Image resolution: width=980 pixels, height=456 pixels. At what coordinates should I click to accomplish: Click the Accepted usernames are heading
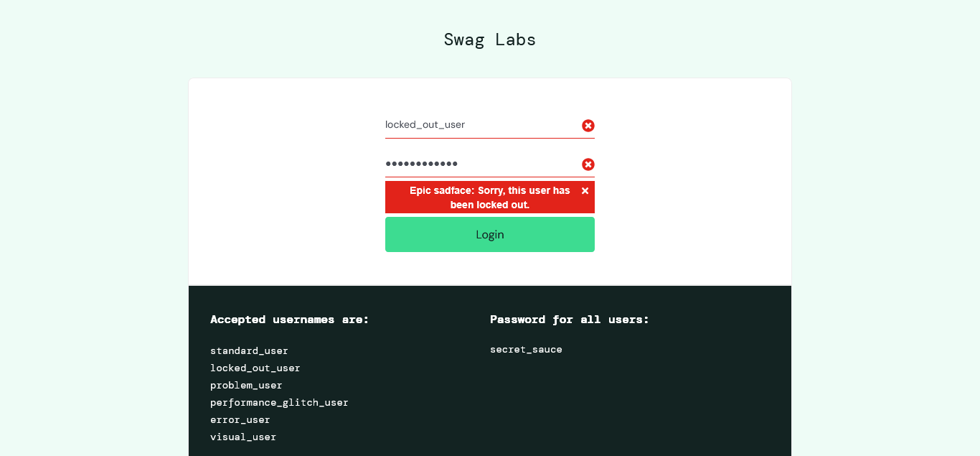290,319
